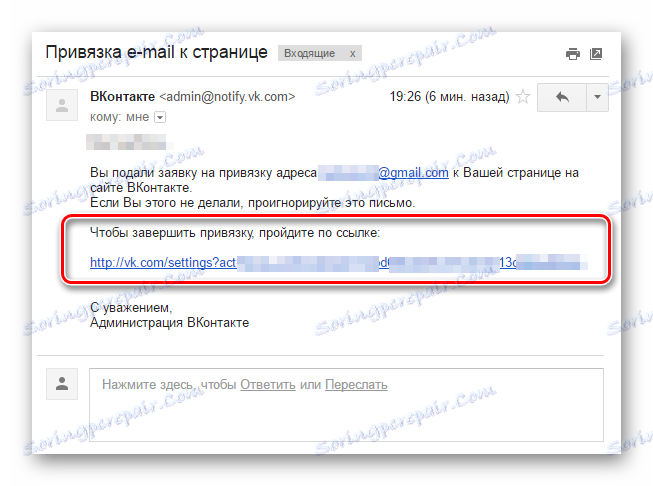Reply with the arrow button
Viewport: 653px width, 486px height.
tap(562, 97)
